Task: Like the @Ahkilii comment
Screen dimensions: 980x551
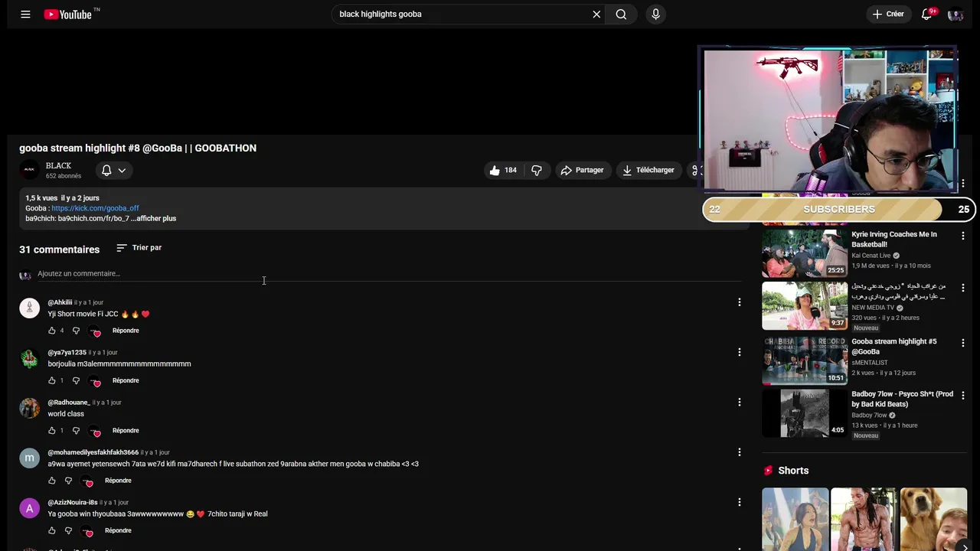Action: 52,331
